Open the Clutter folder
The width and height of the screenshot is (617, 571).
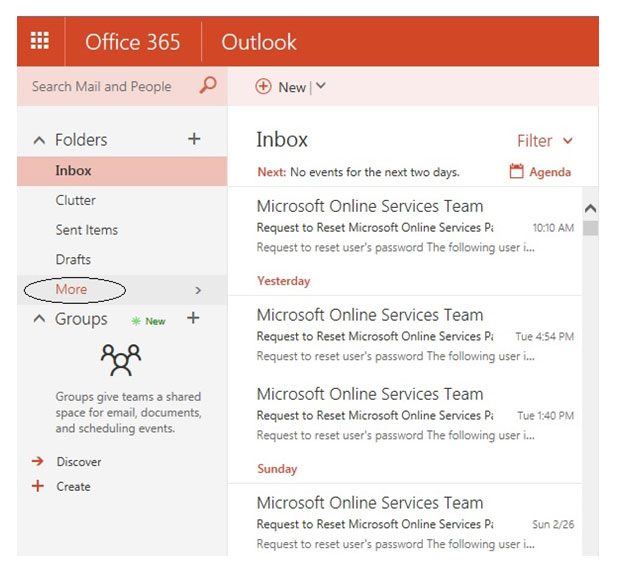(x=122, y=200)
